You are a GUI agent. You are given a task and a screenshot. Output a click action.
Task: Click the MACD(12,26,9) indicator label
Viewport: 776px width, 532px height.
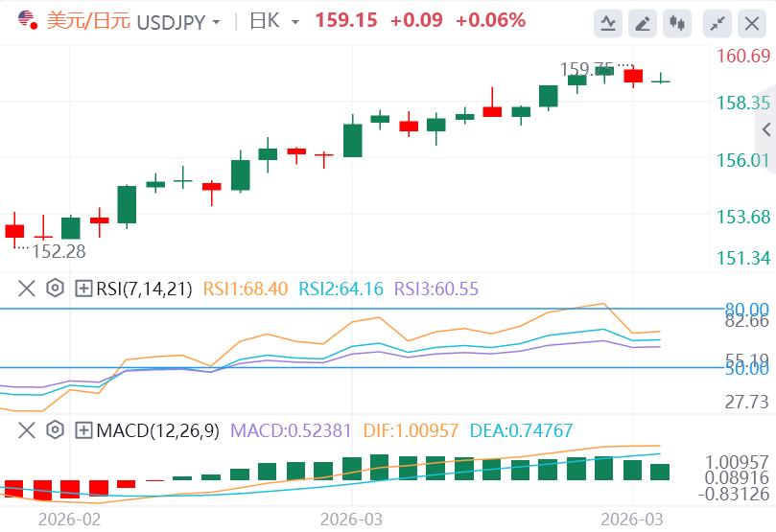pyautogui.click(x=157, y=430)
